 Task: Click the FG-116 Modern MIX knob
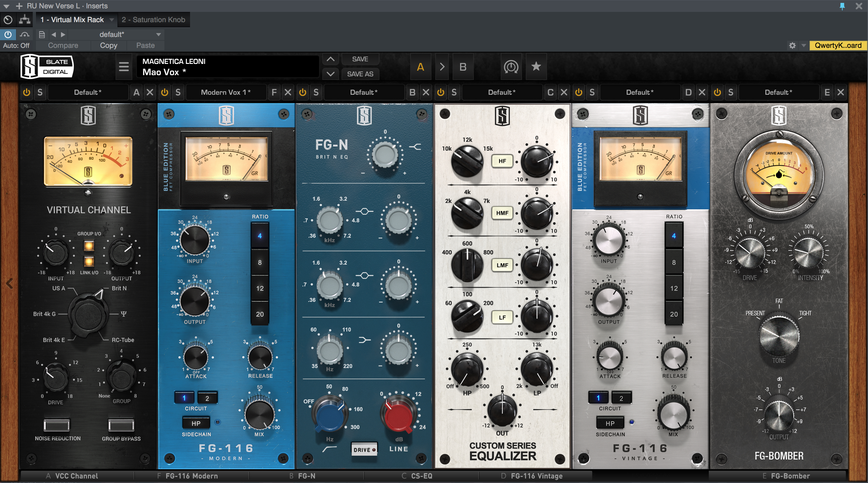click(259, 414)
